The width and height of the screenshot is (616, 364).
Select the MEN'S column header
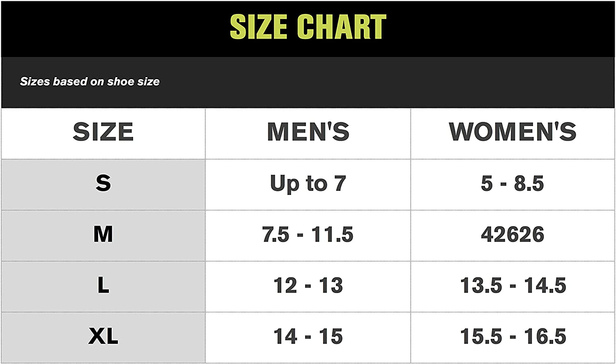(308, 132)
